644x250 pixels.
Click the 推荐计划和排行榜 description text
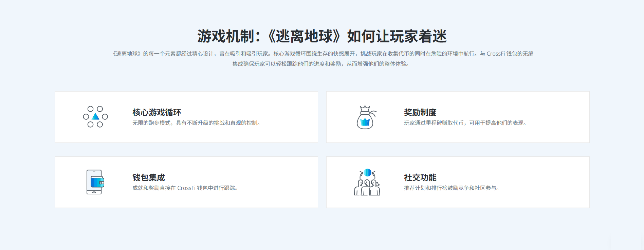(451, 188)
